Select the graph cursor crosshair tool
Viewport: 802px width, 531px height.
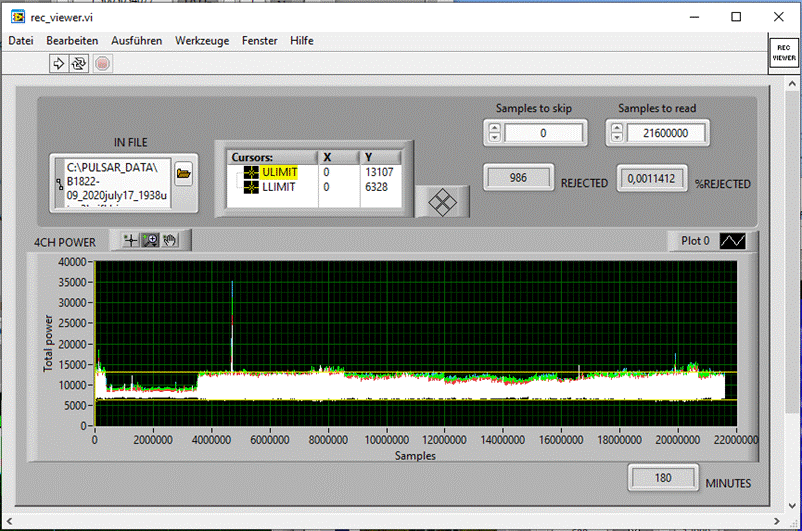pyautogui.click(x=131, y=240)
